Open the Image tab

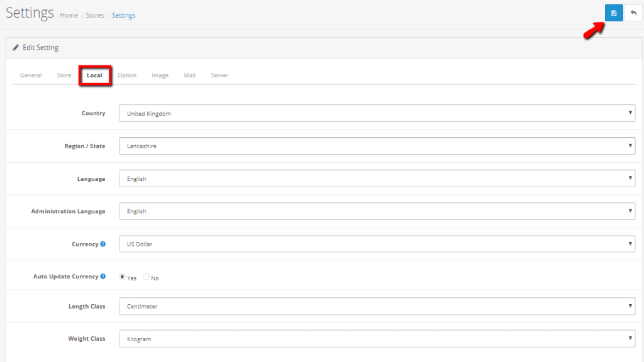pyautogui.click(x=160, y=75)
